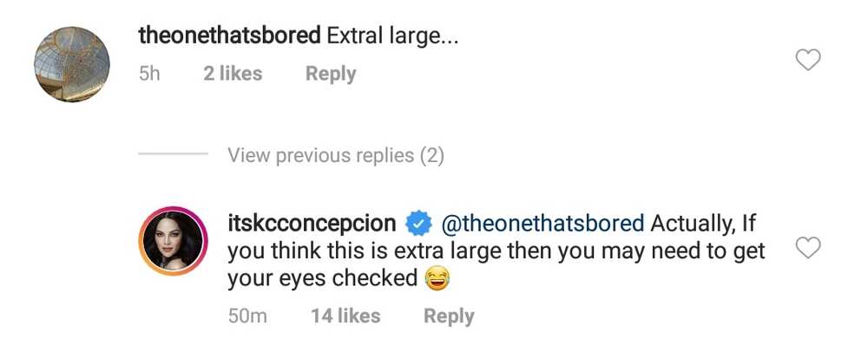Click the 'Extra large...' comment text

click(x=392, y=36)
